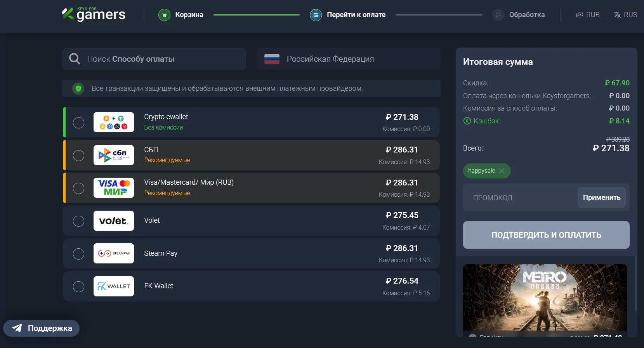Select Volet radio button
Image resolution: width=644 pixels, height=348 pixels.
pyautogui.click(x=79, y=221)
